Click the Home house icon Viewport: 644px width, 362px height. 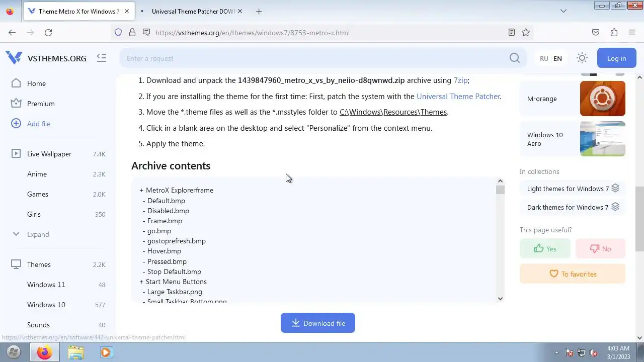(x=16, y=83)
